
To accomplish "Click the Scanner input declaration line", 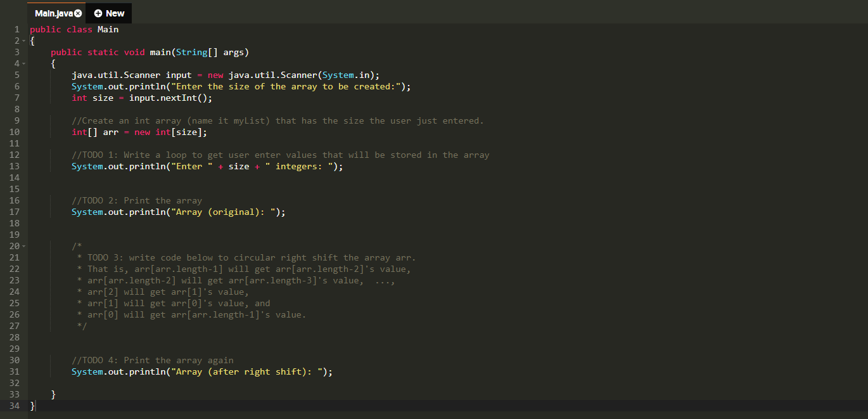I will coord(226,75).
